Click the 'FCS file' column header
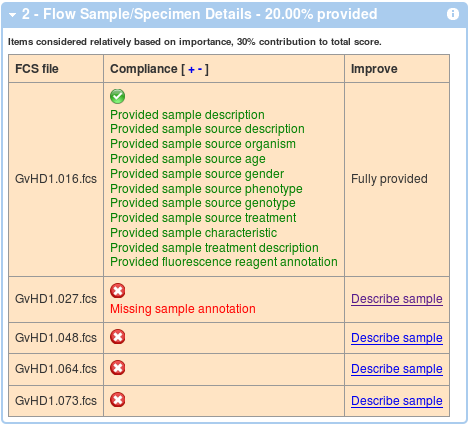This screenshot has width=470, height=426. coord(37,69)
